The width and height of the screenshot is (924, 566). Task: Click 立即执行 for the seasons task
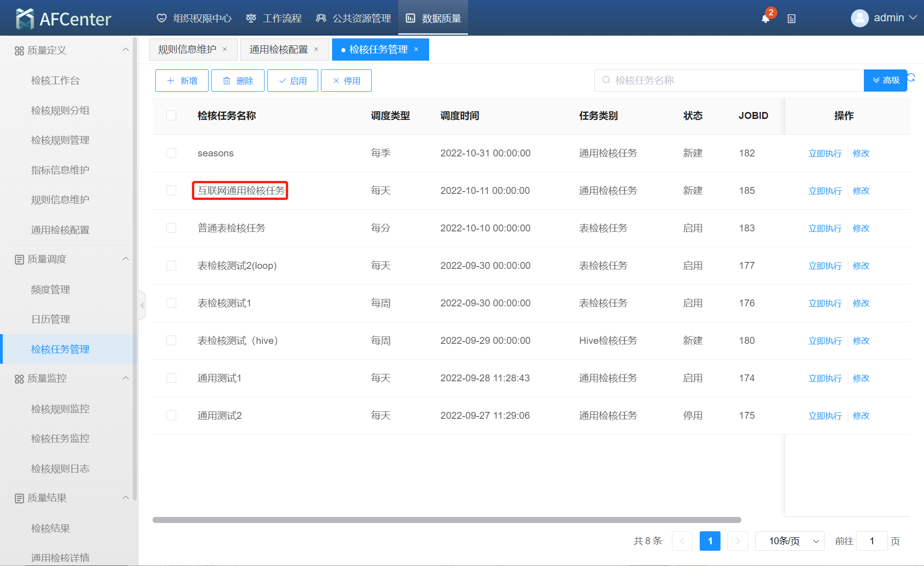825,153
